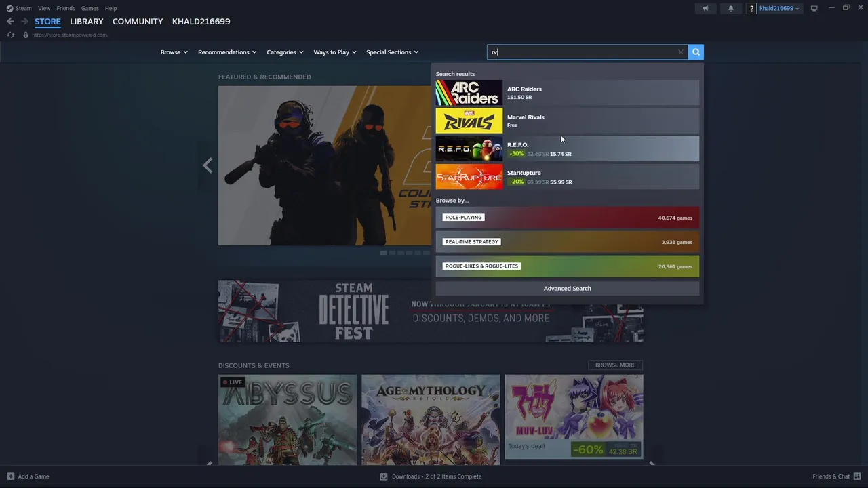Expand the Special Sections dropdown

click(x=392, y=52)
